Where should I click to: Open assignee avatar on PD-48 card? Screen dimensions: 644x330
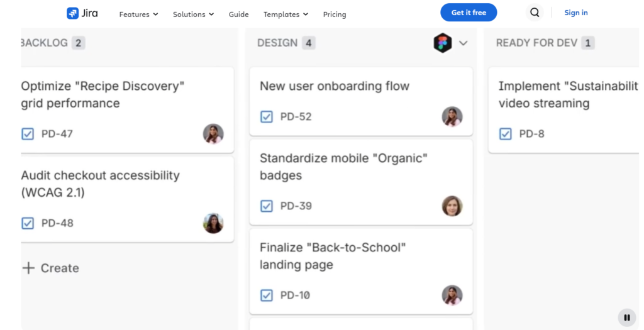click(213, 223)
